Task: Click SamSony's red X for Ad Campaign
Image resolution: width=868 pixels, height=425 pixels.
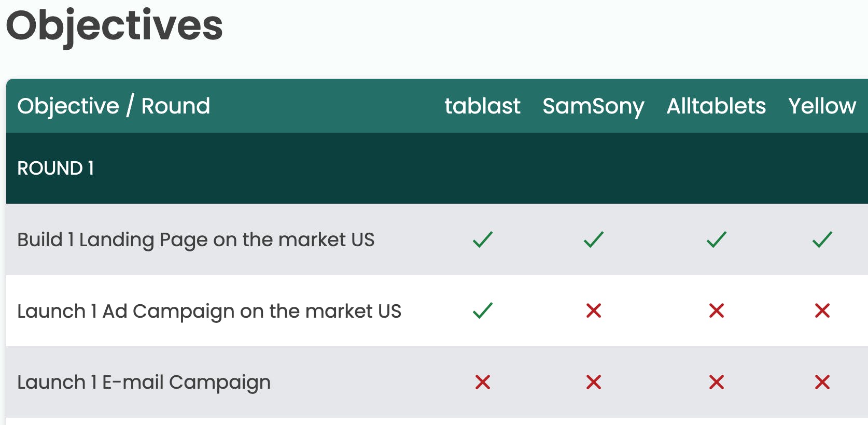Action: click(x=593, y=310)
